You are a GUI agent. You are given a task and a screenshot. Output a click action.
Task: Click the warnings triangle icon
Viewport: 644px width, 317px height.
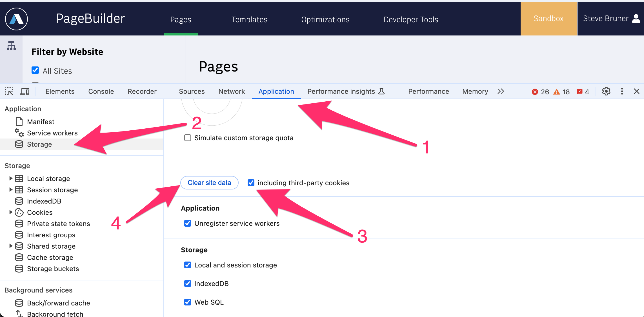coord(556,92)
